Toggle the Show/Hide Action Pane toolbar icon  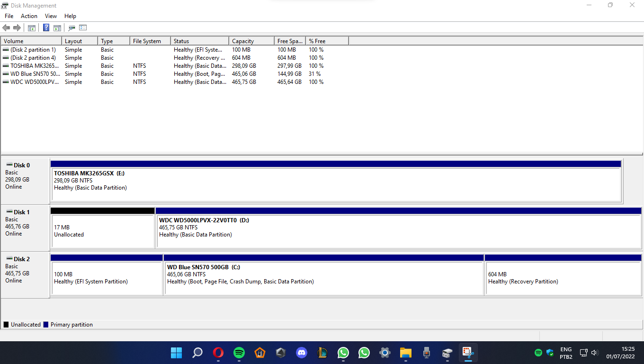[x=57, y=28]
